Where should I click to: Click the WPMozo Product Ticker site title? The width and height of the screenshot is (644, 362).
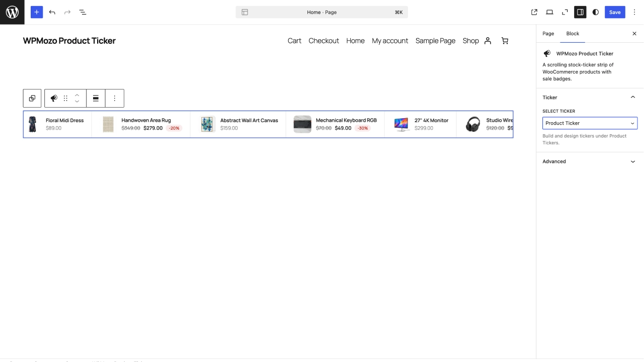pyautogui.click(x=69, y=41)
